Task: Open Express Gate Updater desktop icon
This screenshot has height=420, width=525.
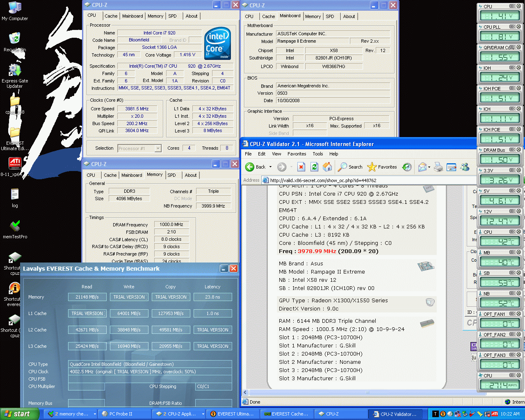Action: [x=15, y=76]
